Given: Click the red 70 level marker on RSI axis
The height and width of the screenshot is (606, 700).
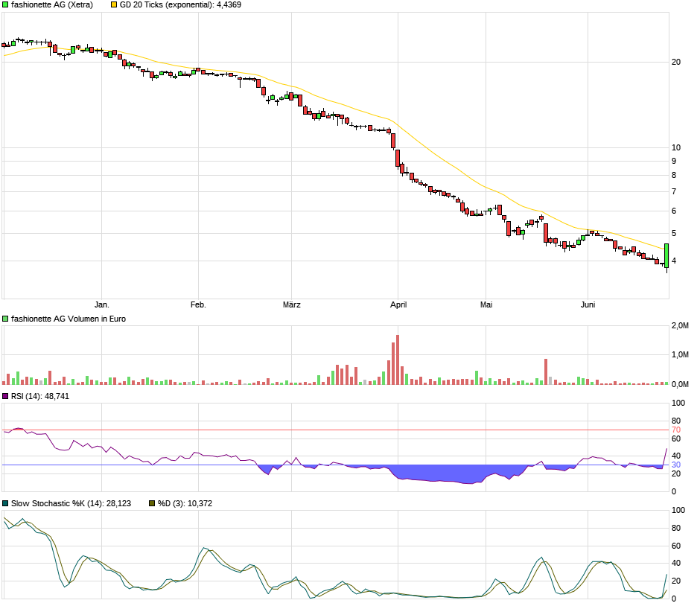Looking at the screenshot, I should 675,430.
